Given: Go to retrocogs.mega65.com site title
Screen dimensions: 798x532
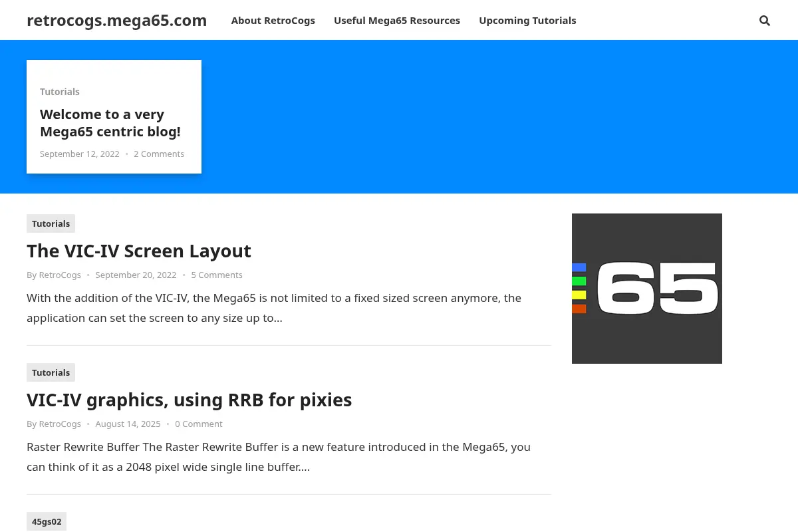Looking at the screenshot, I should pyautogui.click(x=117, y=21).
